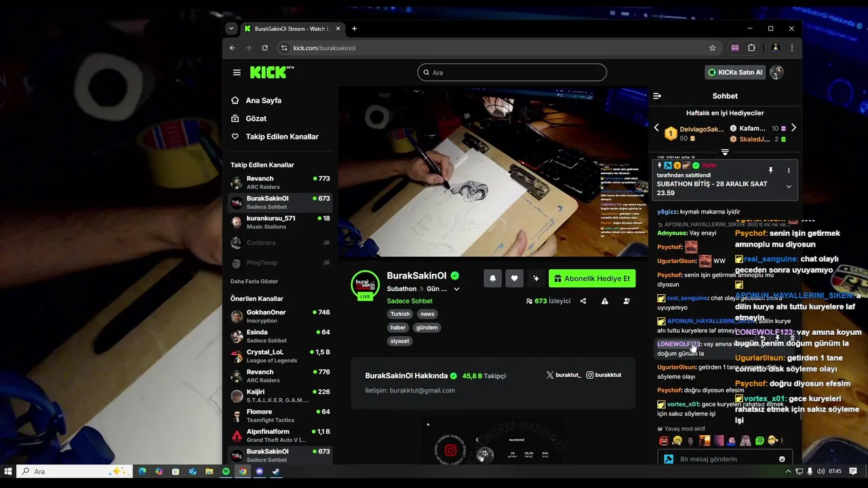Image resolution: width=868 pixels, height=488 pixels.
Task: Click the KICK logo
Action: coord(271,72)
